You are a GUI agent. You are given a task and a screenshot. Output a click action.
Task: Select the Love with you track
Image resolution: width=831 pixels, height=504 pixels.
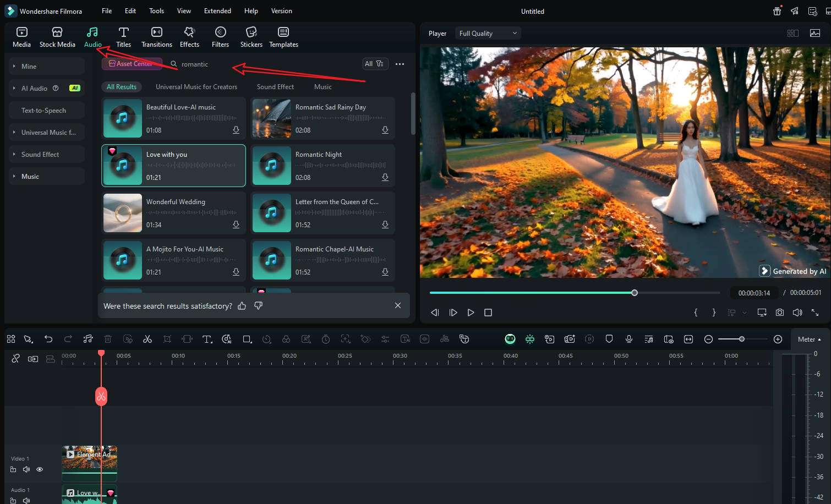click(173, 166)
